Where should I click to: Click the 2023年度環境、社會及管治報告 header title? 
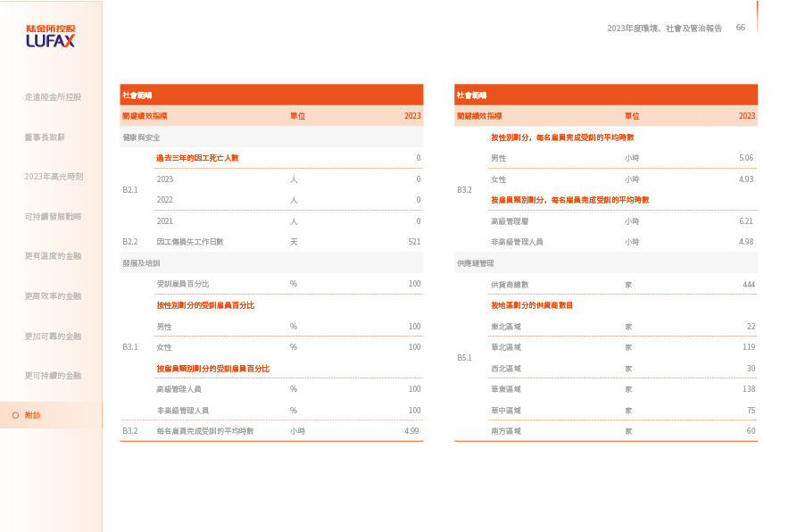click(664, 29)
